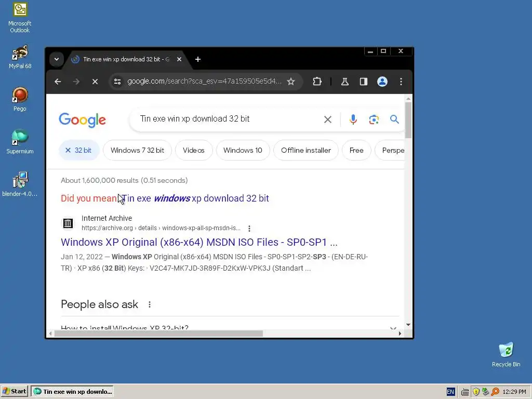This screenshot has width=532, height=399.
Task: Click the magnifier search button
Action: click(394, 119)
